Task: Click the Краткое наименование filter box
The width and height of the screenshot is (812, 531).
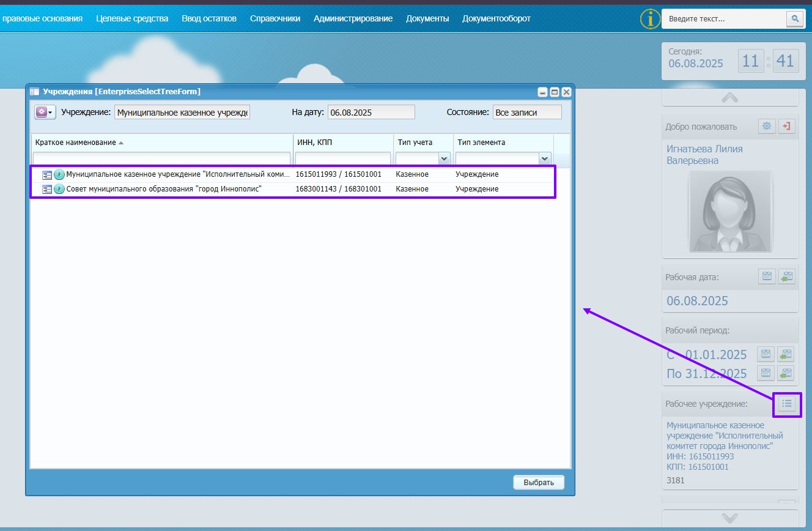Action: click(162, 159)
